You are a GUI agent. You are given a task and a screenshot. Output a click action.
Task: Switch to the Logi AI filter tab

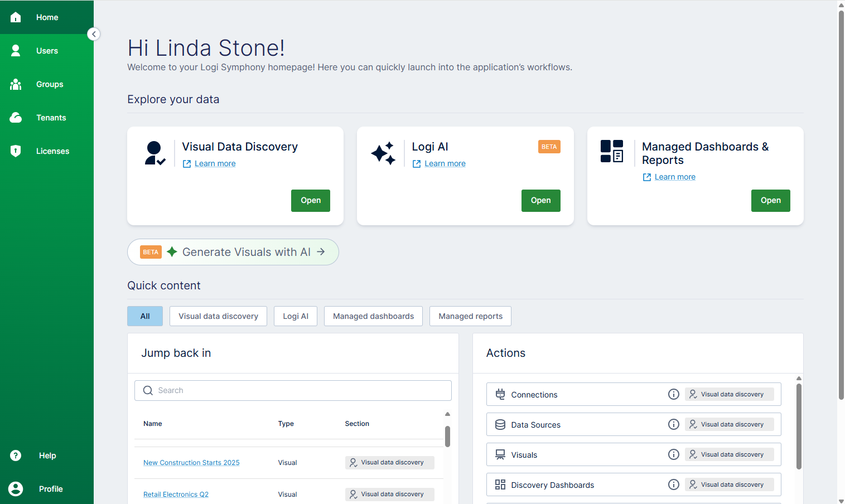[x=295, y=316]
